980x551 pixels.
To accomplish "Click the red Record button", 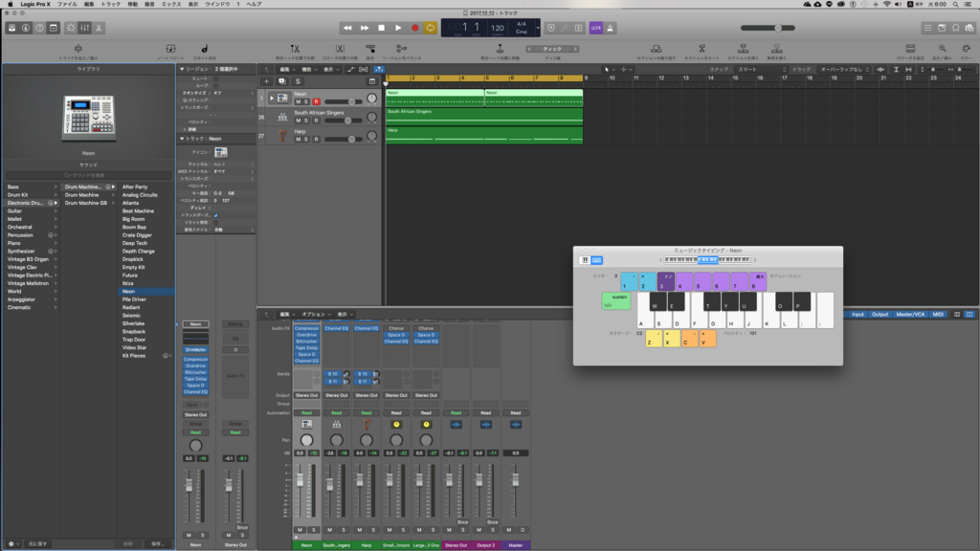I will pos(415,28).
